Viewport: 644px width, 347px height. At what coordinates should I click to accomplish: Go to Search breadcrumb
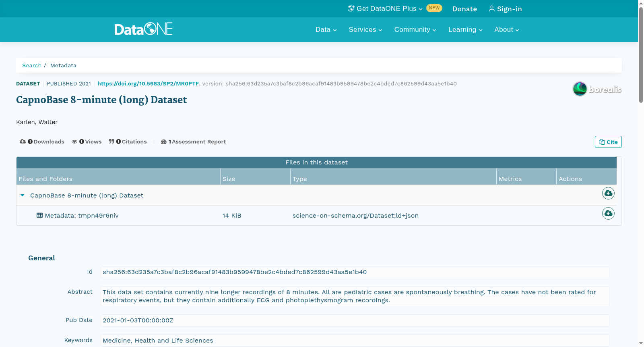[32, 65]
